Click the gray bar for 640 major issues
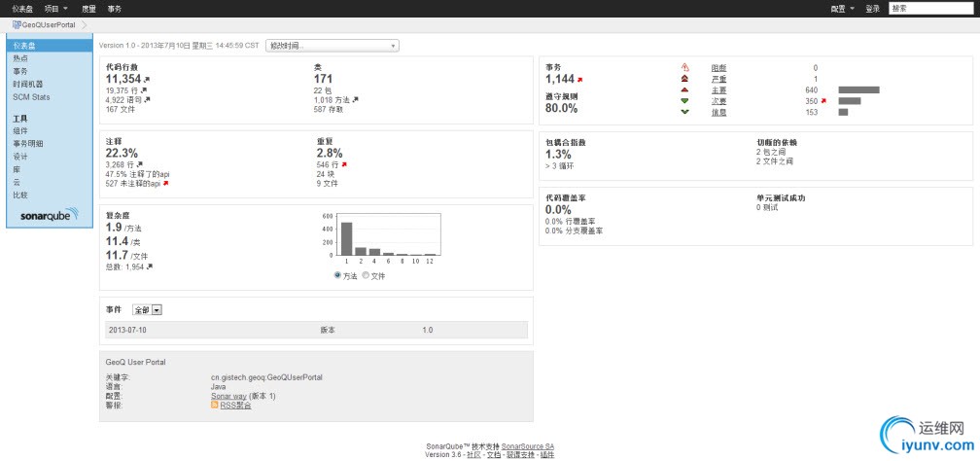 pyautogui.click(x=858, y=90)
